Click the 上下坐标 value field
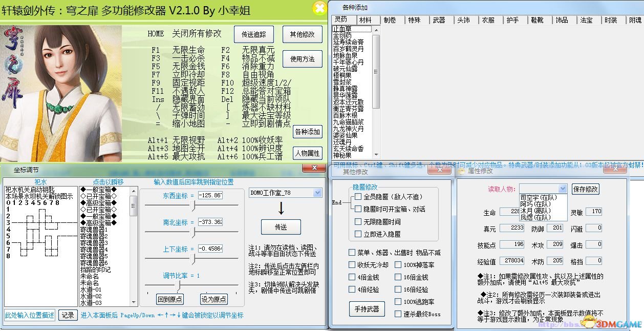 click(210, 249)
